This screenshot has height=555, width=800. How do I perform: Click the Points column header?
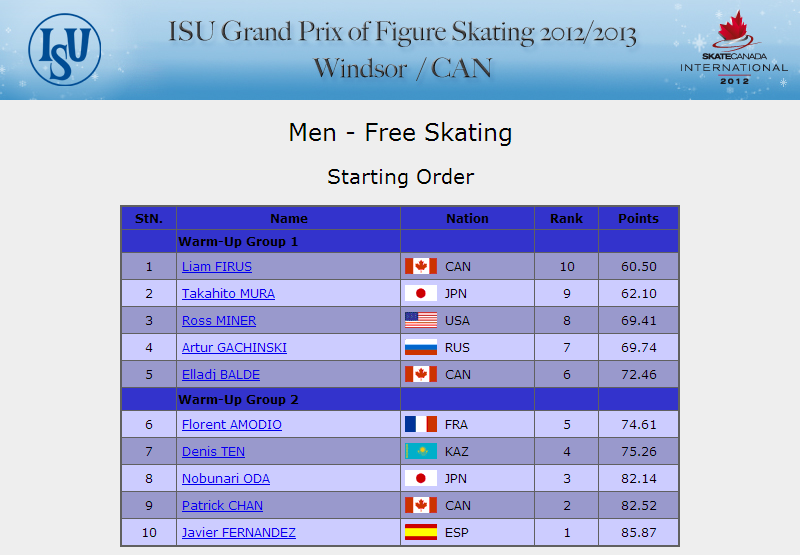point(638,218)
